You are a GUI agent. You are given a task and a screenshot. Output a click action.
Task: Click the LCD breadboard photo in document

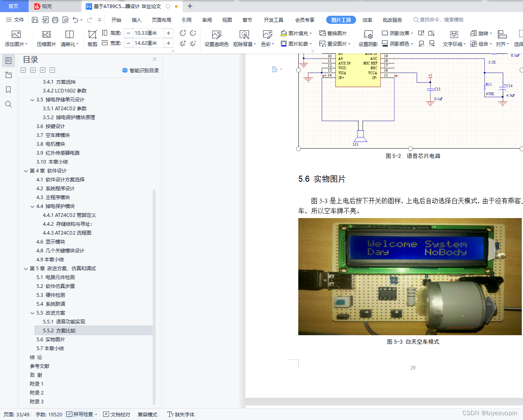pos(410,277)
